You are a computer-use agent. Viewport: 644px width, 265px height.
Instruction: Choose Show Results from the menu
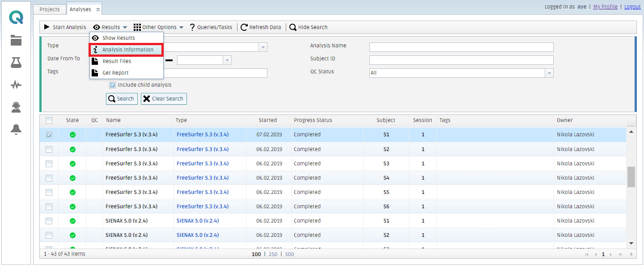[127, 38]
